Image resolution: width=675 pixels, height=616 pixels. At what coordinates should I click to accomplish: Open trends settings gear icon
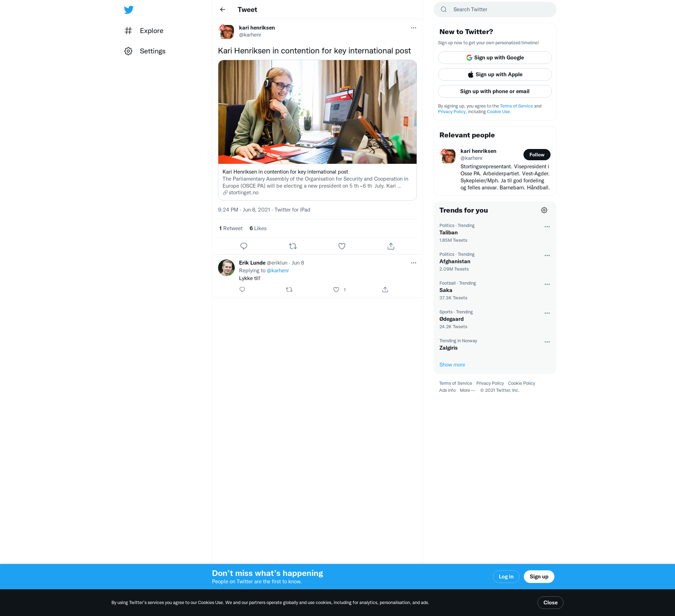pyautogui.click(x=544, y=210)
